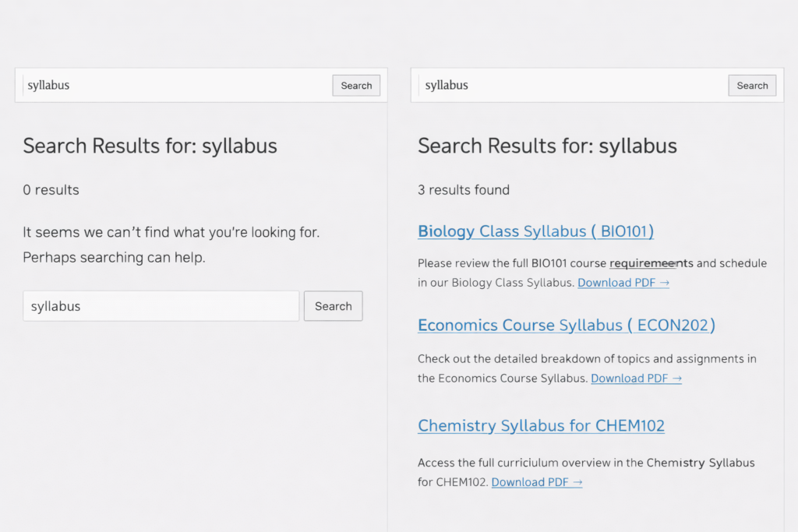Click the Search Results heading above '0 results'

(150, 146)
